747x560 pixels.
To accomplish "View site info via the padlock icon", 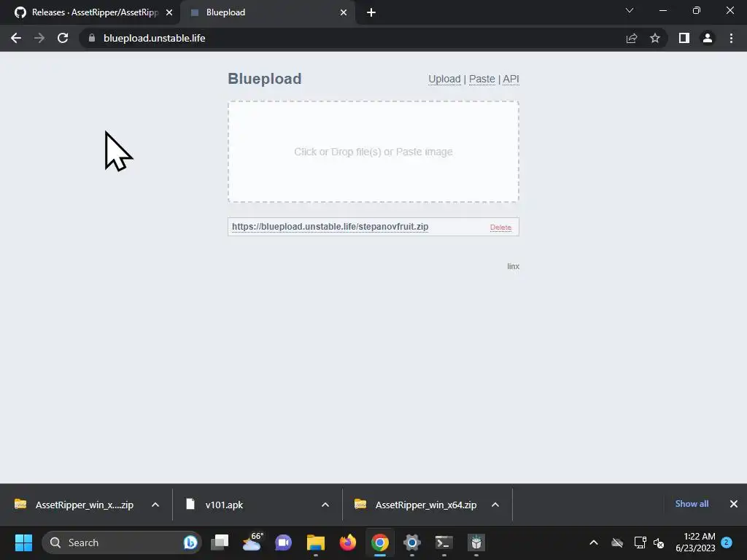I will [x=92, y=38].
